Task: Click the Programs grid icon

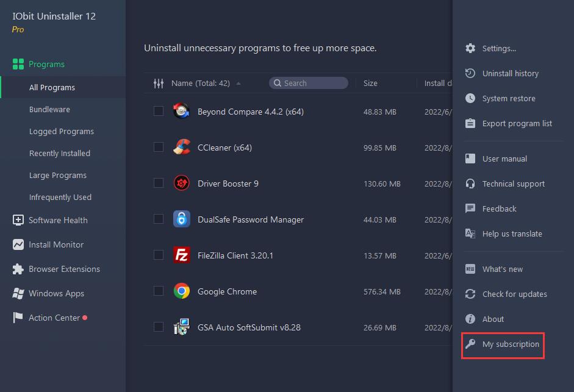Action: (18, 64)
